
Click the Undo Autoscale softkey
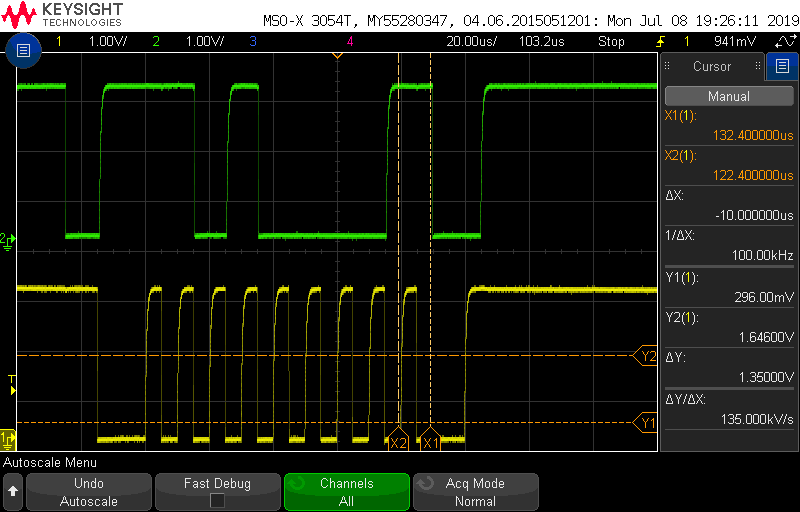(89, 492)
